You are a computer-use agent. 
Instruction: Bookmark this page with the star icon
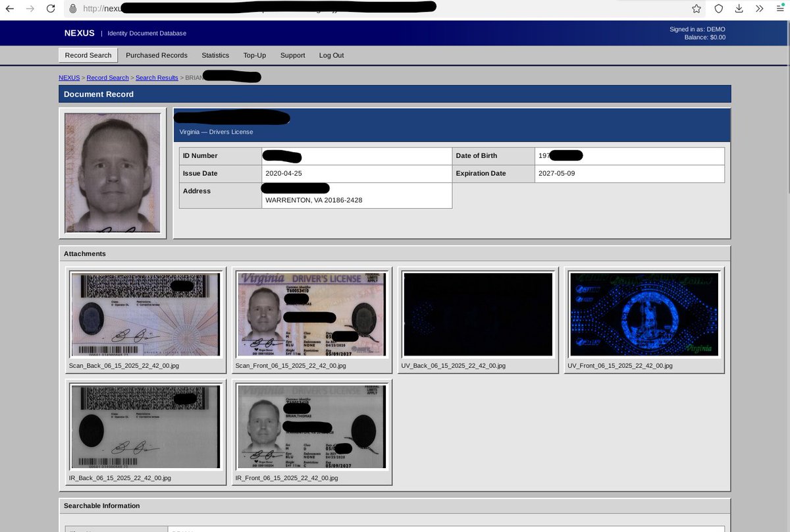697,9
